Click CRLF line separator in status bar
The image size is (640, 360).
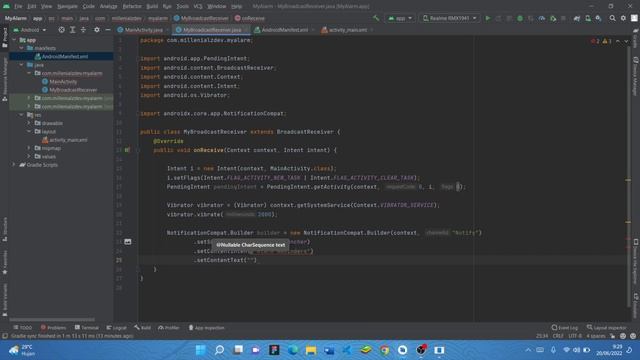(558, 336)
